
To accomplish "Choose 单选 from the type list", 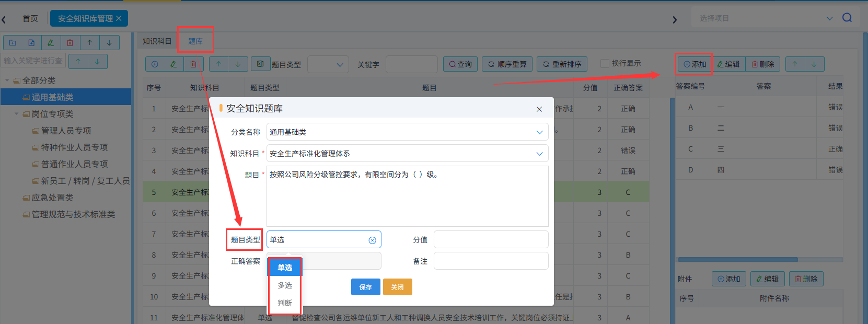I will point(285,268).
